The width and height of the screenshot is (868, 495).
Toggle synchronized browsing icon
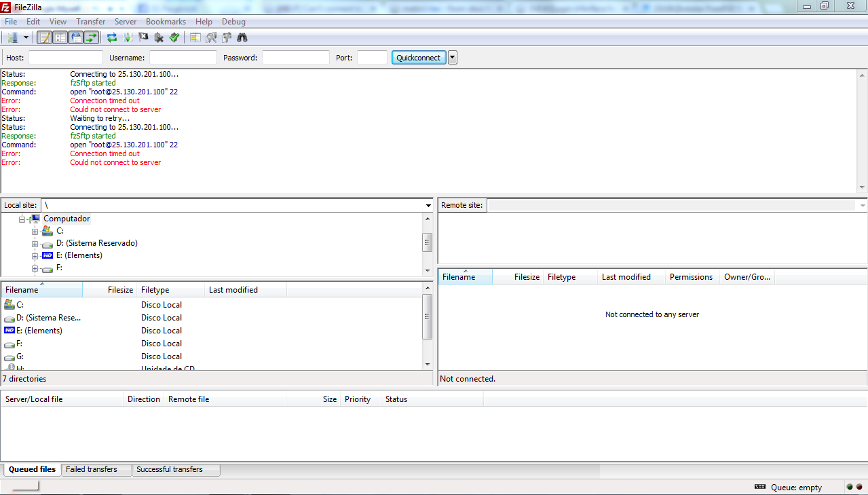[227, 37]
